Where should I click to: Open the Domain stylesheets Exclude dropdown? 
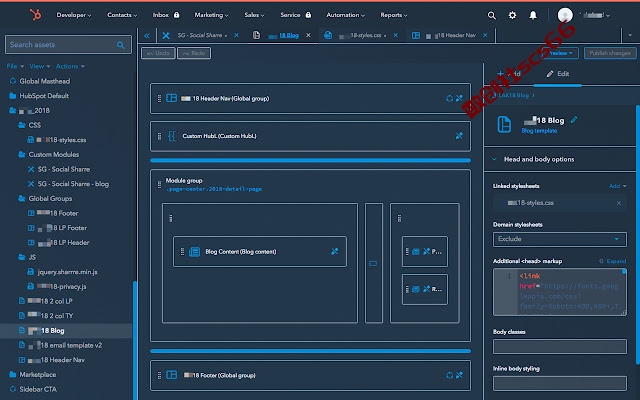(559, 239)
